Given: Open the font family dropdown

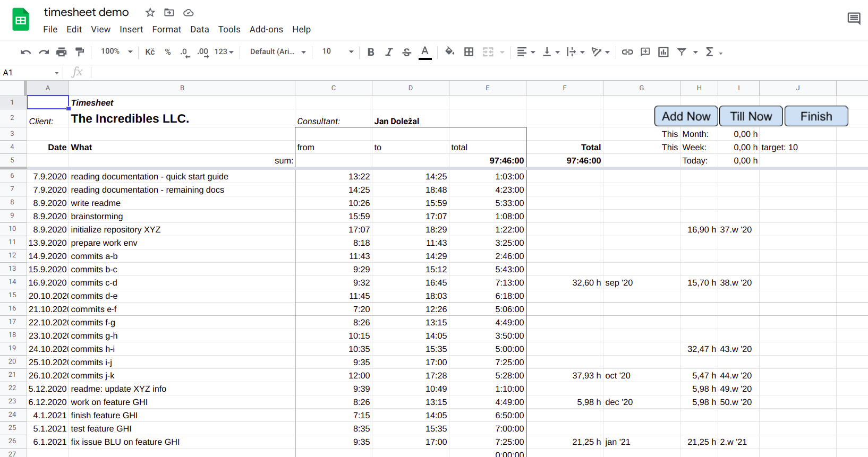Looking at the screenshot, I should (x=278, y=52).
